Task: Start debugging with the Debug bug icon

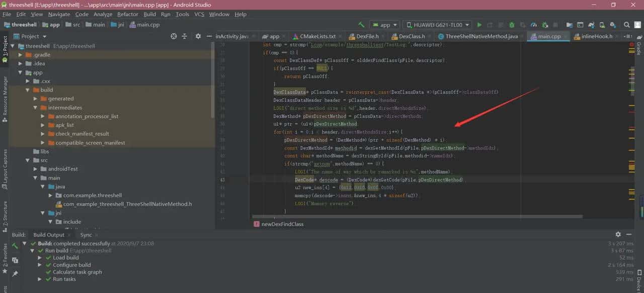Action: pos(512,25)
